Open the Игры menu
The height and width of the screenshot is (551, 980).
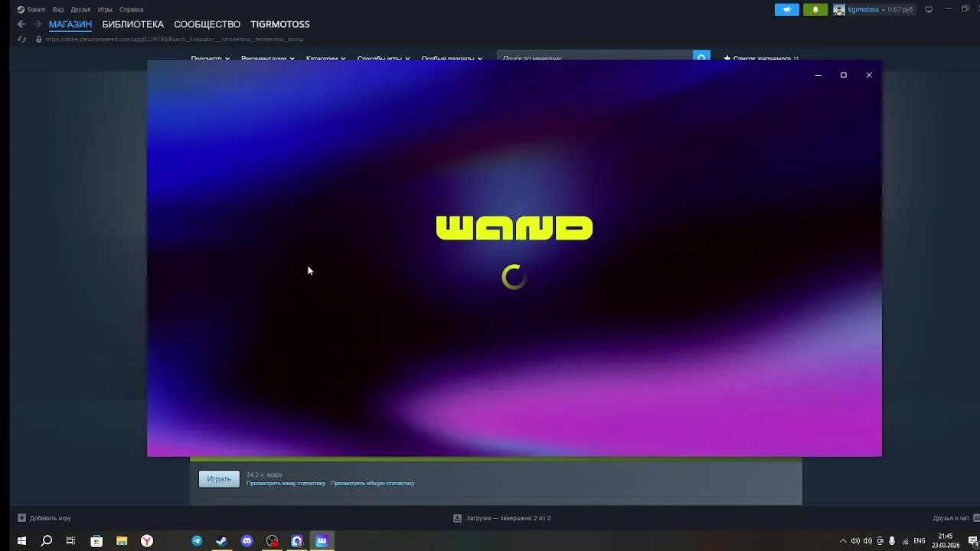(105, 10)
